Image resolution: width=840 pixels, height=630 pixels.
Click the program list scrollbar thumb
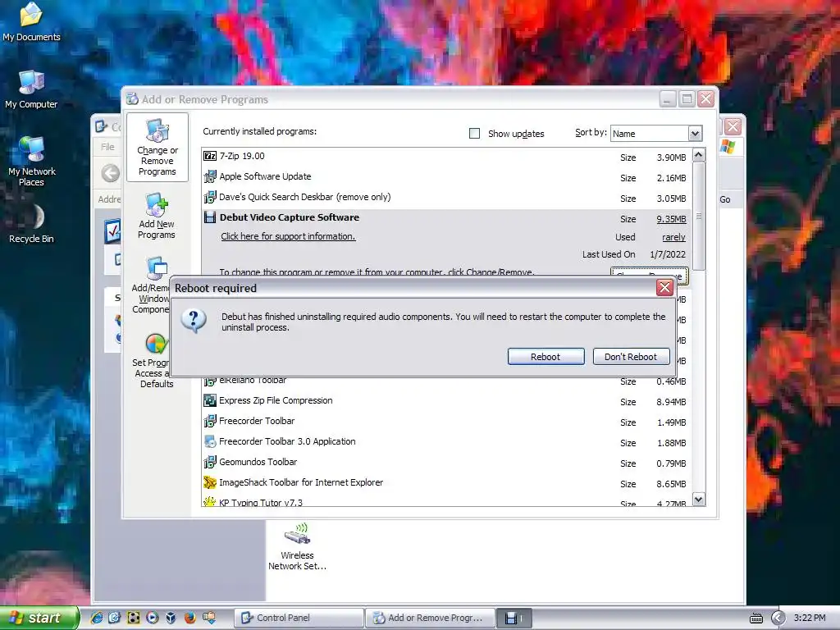pyautogui.click(x=699, y=216)
